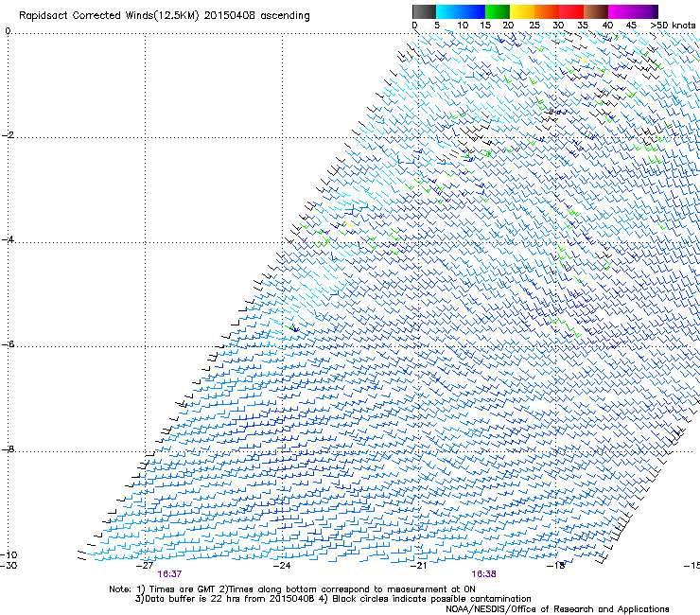
Task: Click the red 30-35 knots legend segment
Action: (x=571, y=11)
